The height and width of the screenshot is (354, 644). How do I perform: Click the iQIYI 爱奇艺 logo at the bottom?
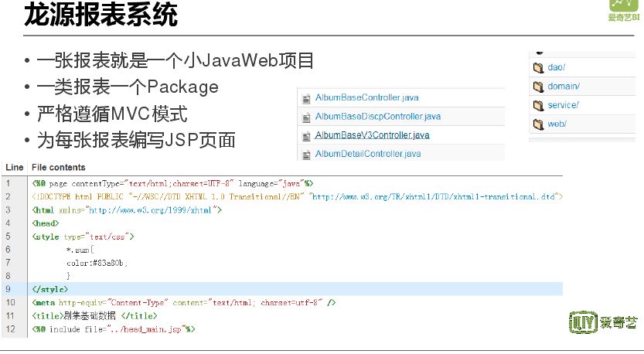tap(603, 322)
